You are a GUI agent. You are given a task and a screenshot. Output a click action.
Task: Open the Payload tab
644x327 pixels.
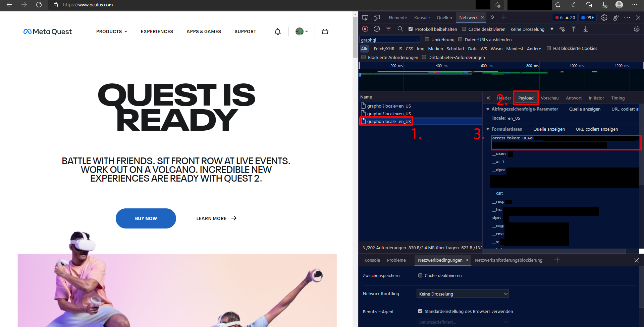[526, 98]
